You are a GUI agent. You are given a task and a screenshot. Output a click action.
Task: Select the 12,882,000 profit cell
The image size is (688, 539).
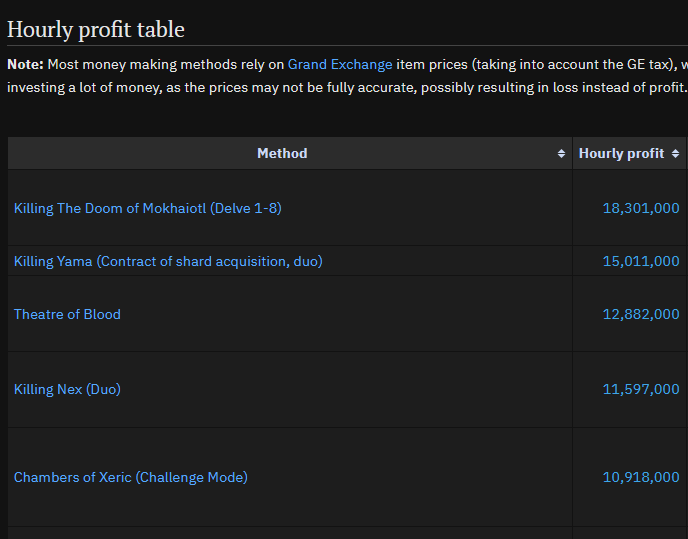(641, 314)
